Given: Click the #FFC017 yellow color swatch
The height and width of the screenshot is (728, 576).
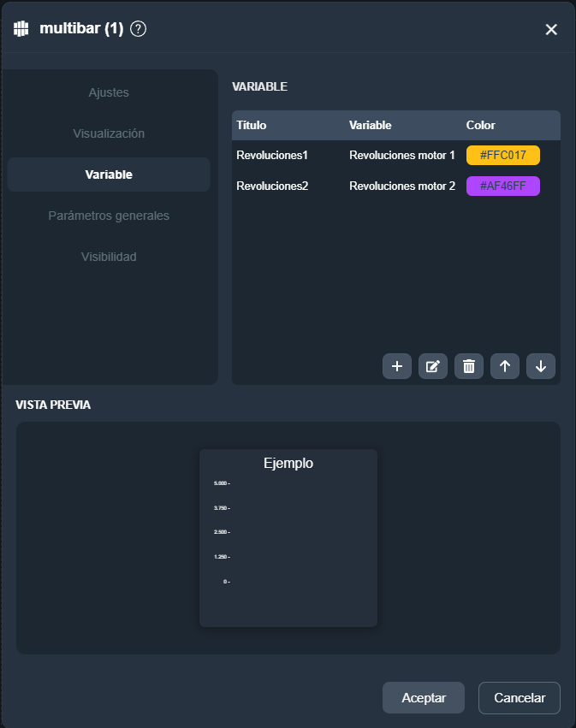Looking at the screenshot, I should 502,156.
